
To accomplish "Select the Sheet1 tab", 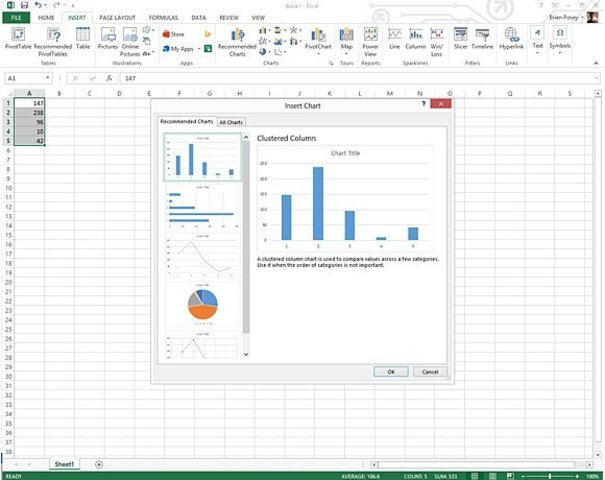I will (64, 464).
